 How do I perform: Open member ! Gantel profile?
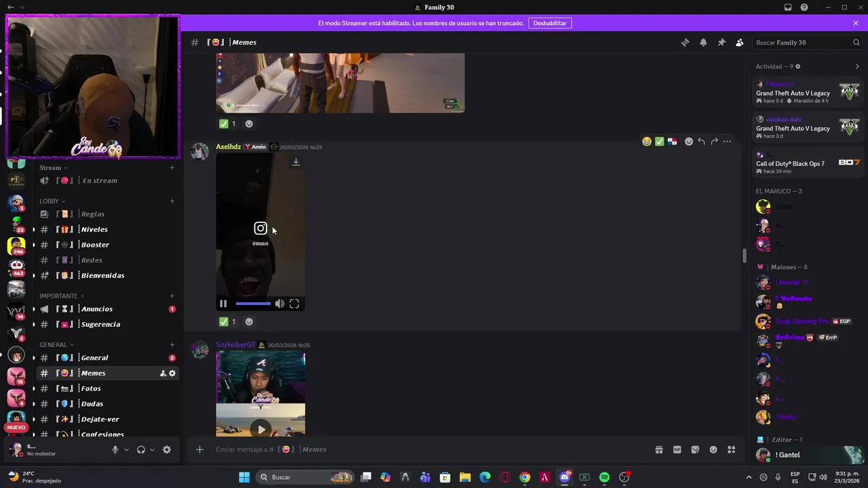[x=809, y=455]
